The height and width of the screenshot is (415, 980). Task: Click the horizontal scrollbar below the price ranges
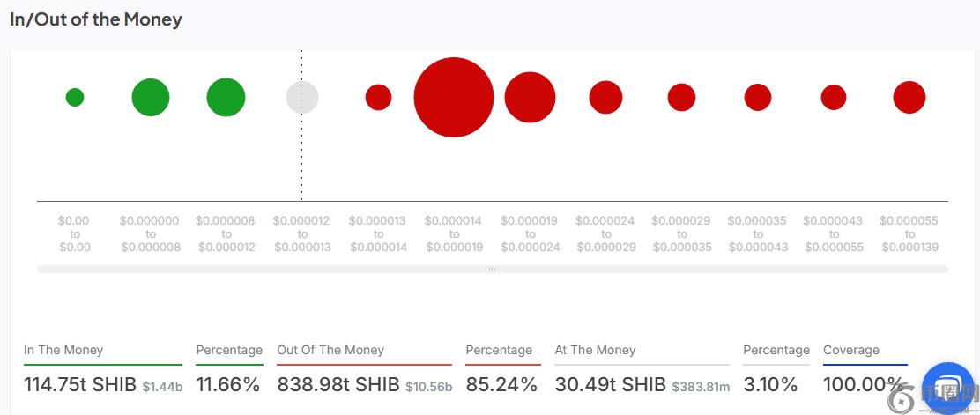click(492, 269)
